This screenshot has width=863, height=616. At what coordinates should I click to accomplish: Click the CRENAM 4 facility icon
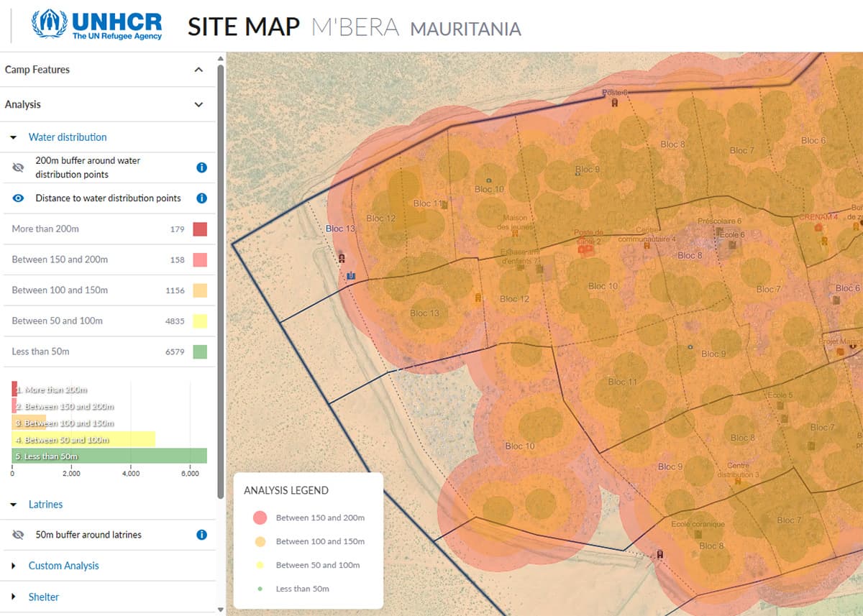coord(818,227)
